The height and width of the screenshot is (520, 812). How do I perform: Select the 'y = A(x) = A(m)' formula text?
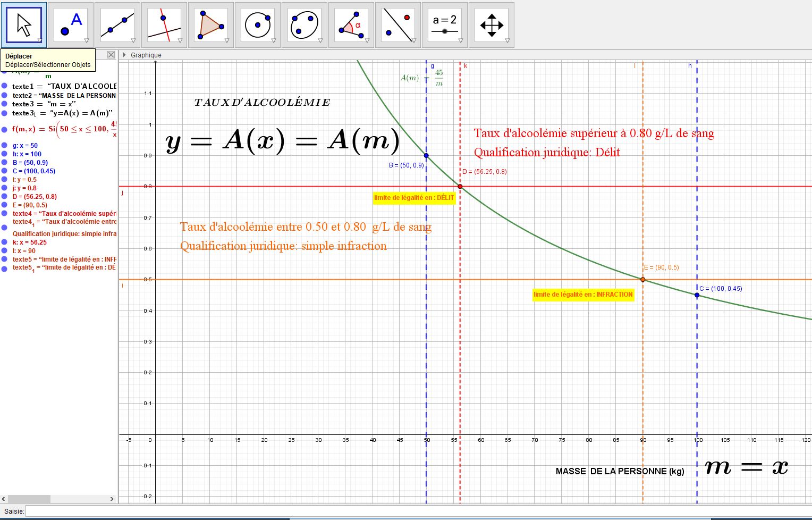click(283, 140)
